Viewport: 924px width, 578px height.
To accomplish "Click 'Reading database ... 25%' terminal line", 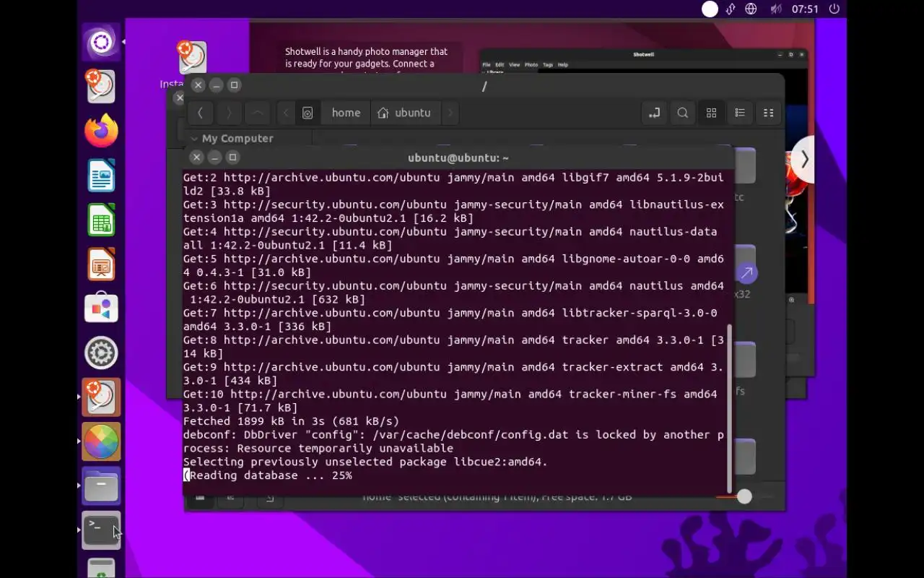I will click(268, 475).
